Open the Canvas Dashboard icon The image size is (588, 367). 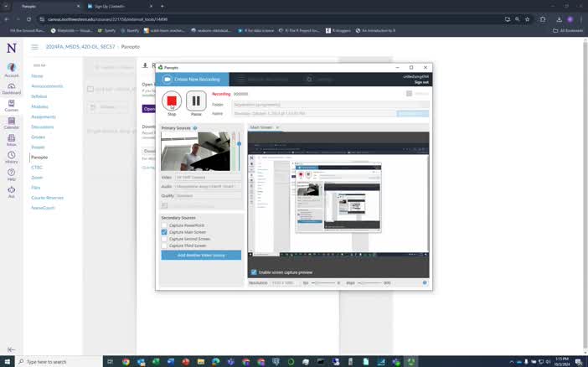coord(11,89)
